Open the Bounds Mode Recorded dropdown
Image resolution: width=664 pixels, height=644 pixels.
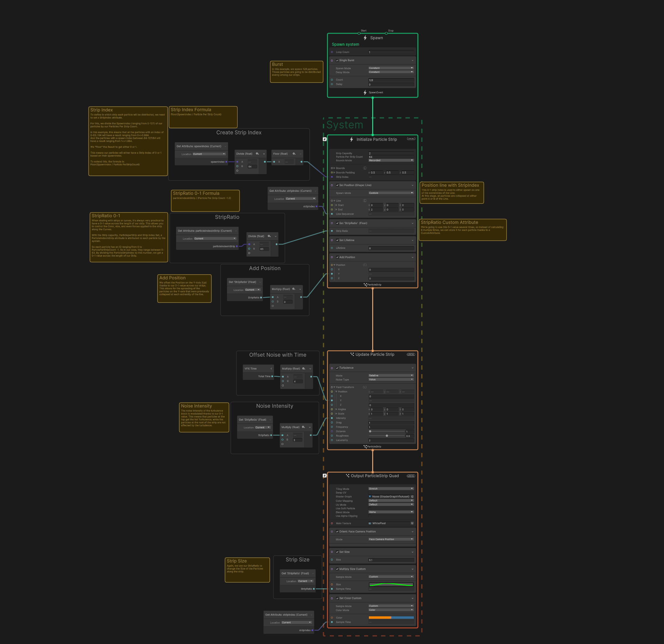click(391, 161)
